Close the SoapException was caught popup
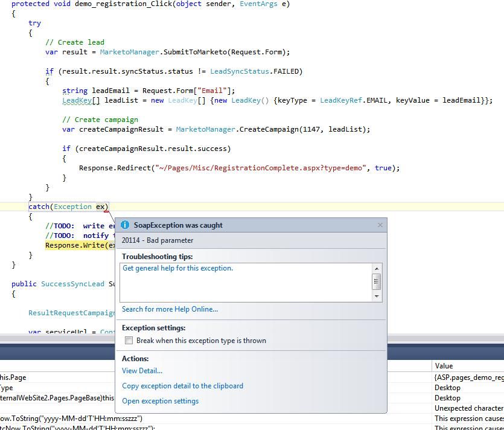 tap(380, 225)
